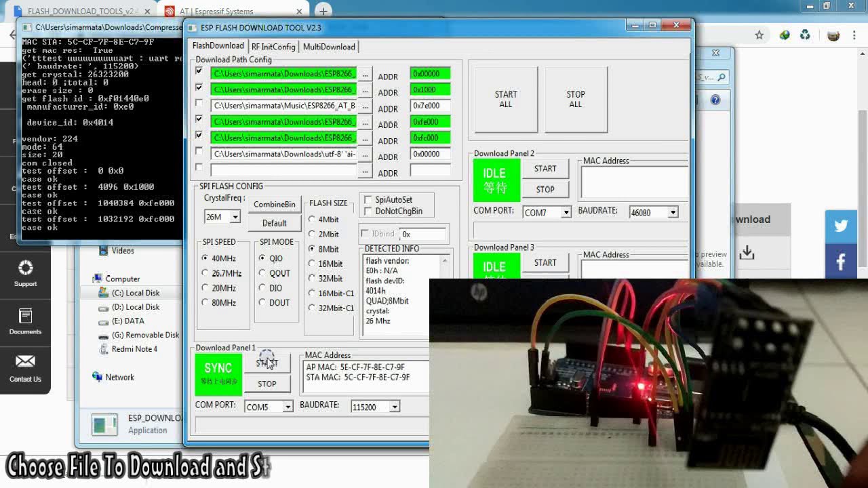Click the START ALL button
Screen dimensions: 868x488
[506, 99]
